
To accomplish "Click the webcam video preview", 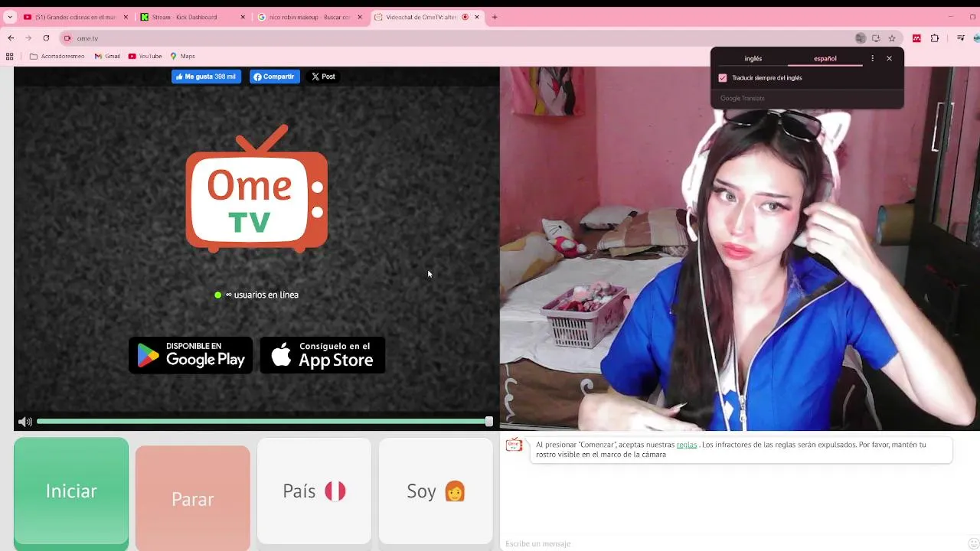I will coord(740,249).
